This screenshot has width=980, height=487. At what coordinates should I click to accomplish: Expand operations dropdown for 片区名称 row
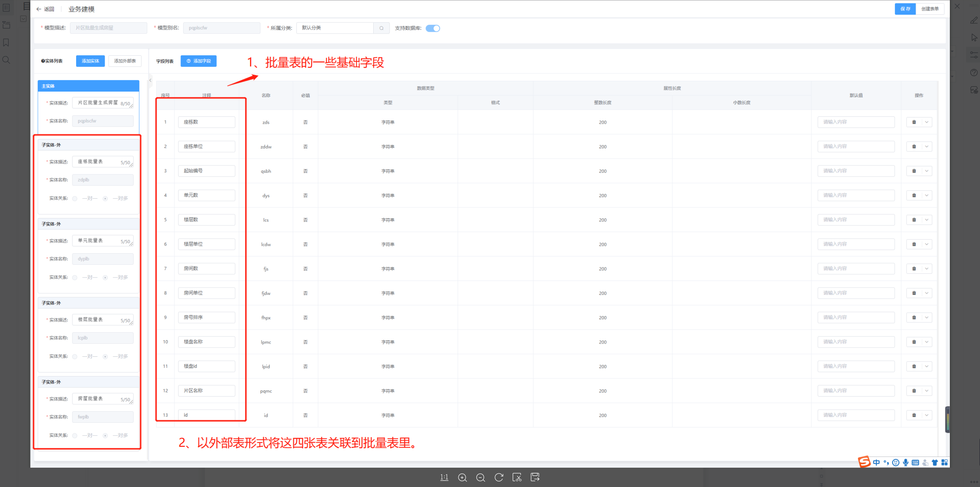click(x=927, y=391)
